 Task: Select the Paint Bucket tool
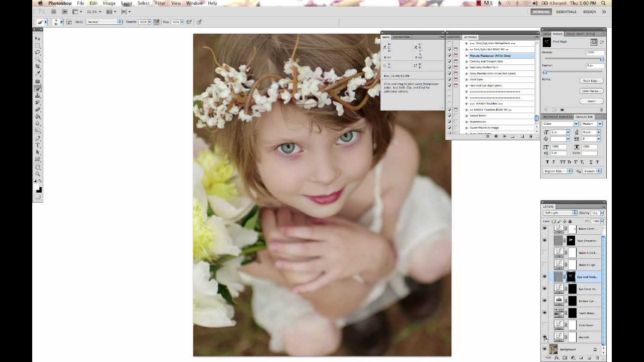[x=38, y=116]
